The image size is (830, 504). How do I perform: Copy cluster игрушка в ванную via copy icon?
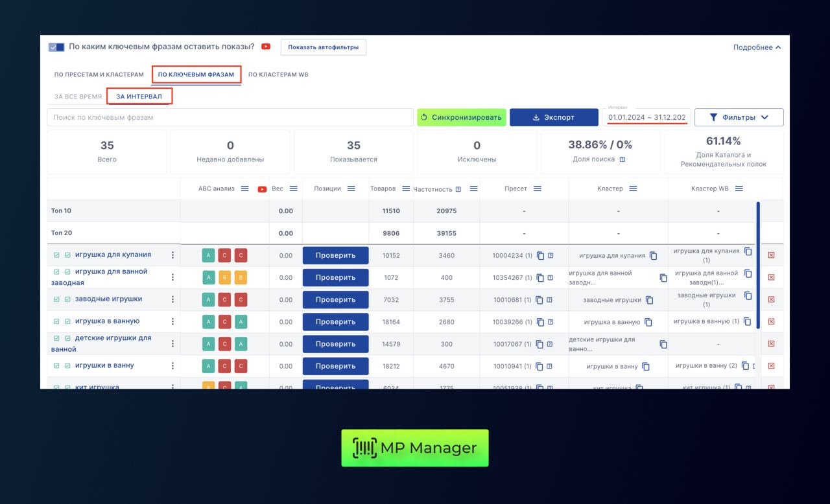point(648,322)
